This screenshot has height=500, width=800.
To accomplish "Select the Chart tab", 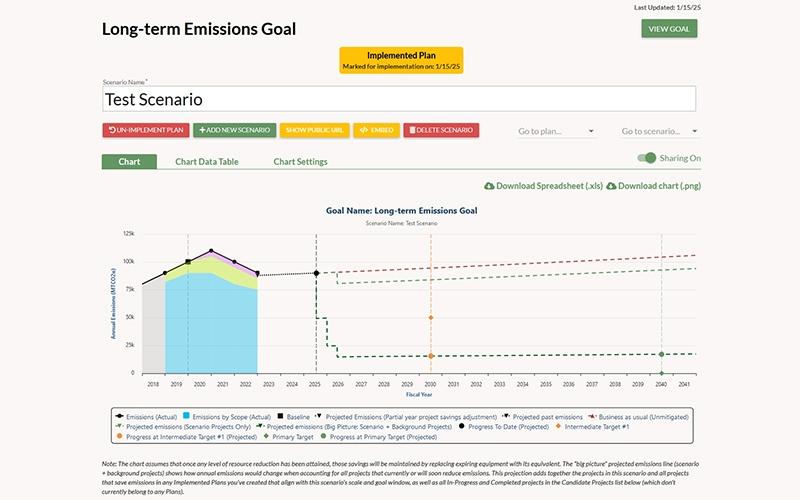I will click(x=129, y=161).
